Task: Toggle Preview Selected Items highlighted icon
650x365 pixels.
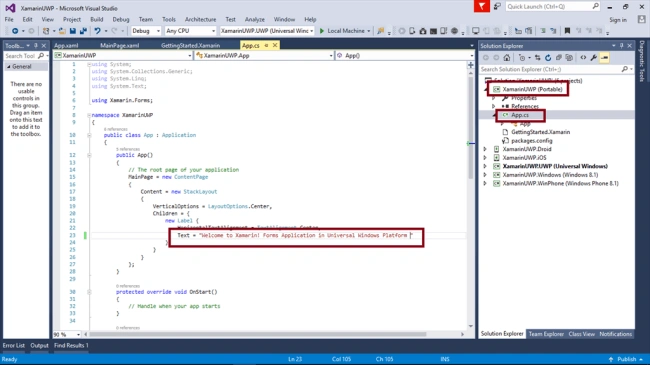Action: 604,58
